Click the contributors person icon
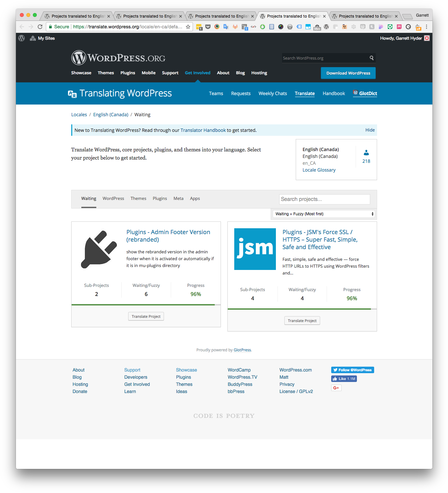448x493 pixels. click(366, 152)
